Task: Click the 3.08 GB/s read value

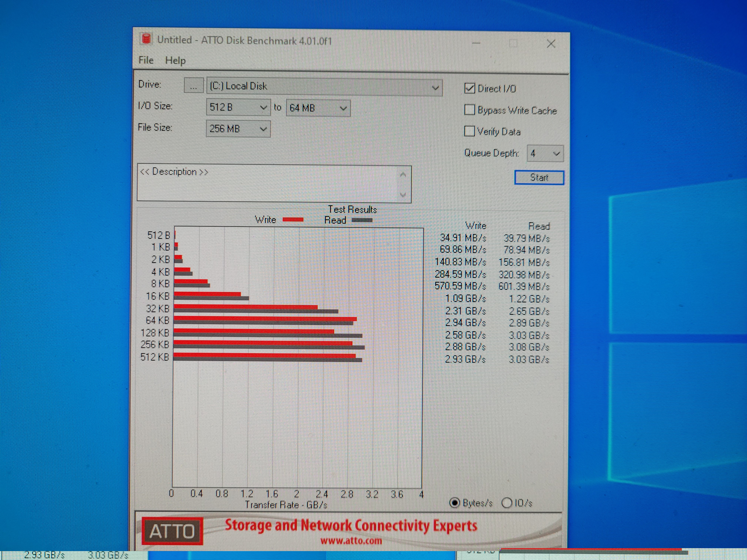Action: click(x=529, y=347)
